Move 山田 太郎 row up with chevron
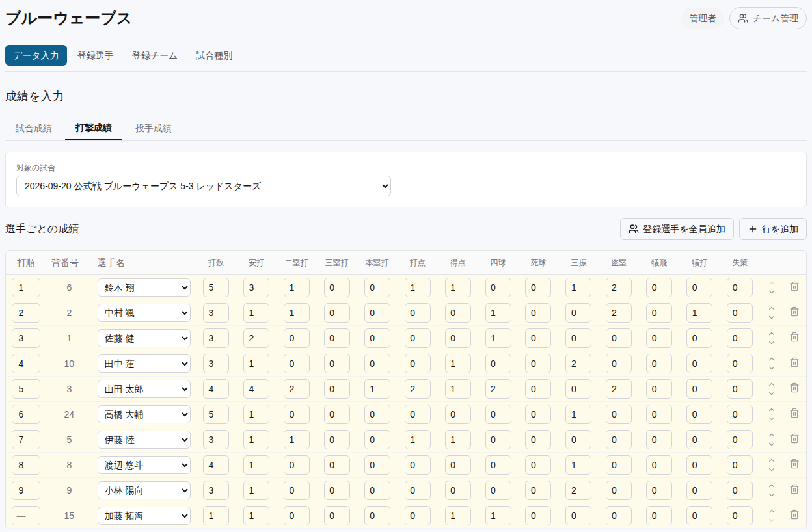 coord(772,384)
